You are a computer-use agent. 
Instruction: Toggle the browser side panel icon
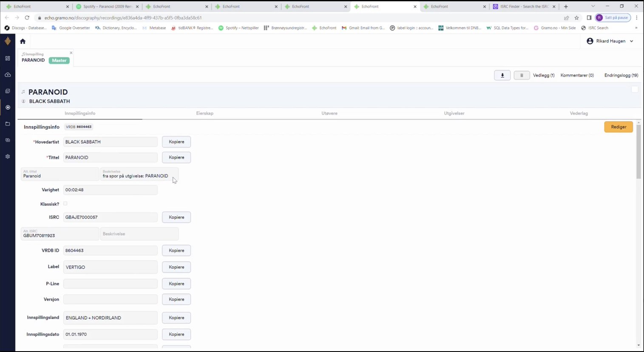(589, 18)
